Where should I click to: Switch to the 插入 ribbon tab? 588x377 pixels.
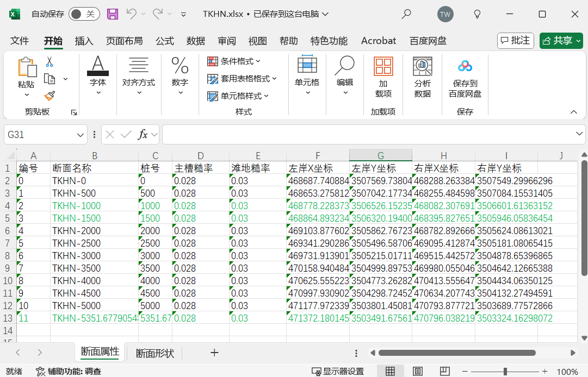(84, 41)
